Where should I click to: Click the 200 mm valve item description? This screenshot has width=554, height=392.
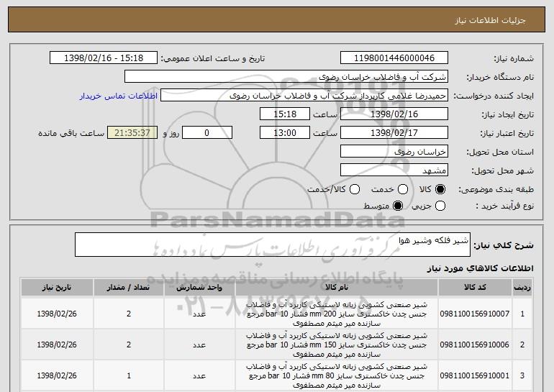coord(337,314)
